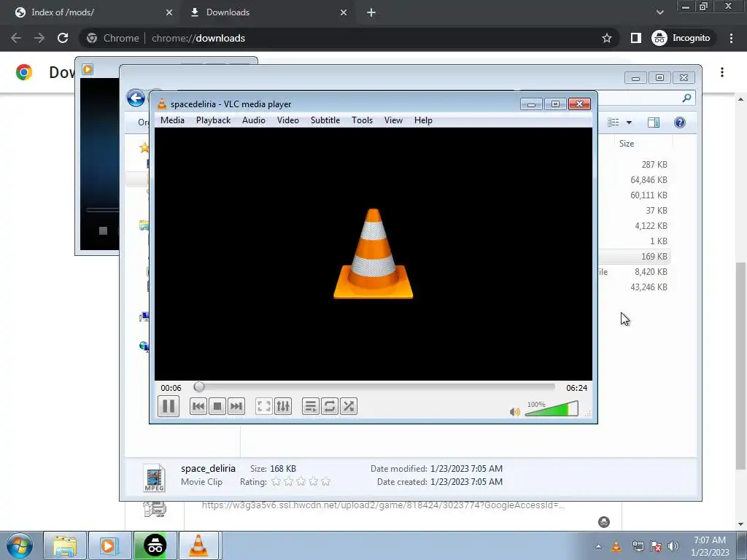This screenshot has height=560, width=747.
Task: Reload the Chrome page
Action: (63, 38)
